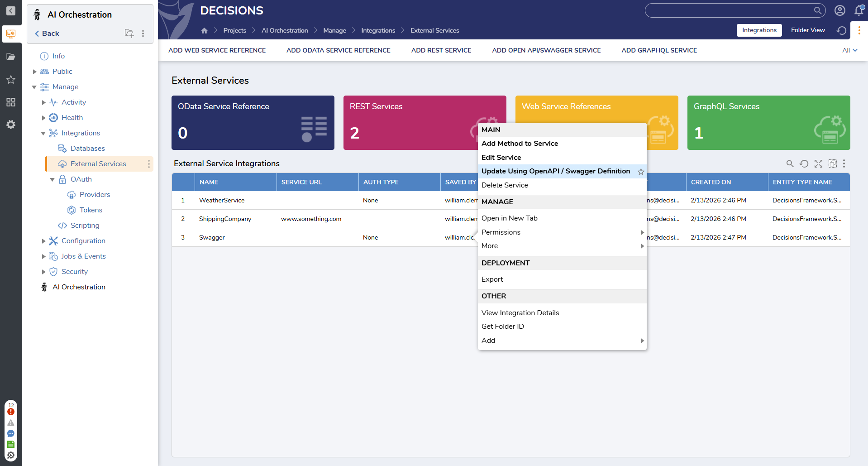This screenshot has height=466, width=868.
Task: Click the notifications bell icon
Action: (x=858, y=10)
